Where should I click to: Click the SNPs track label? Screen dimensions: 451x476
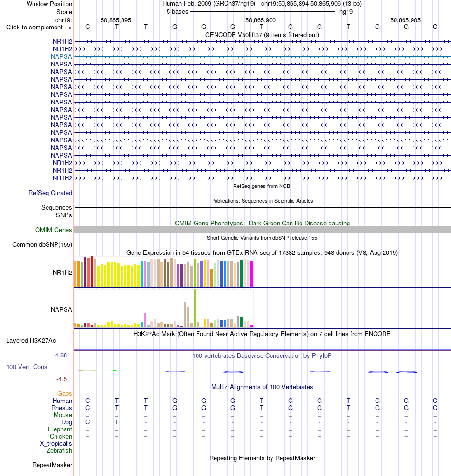click(x=64, y=215)
